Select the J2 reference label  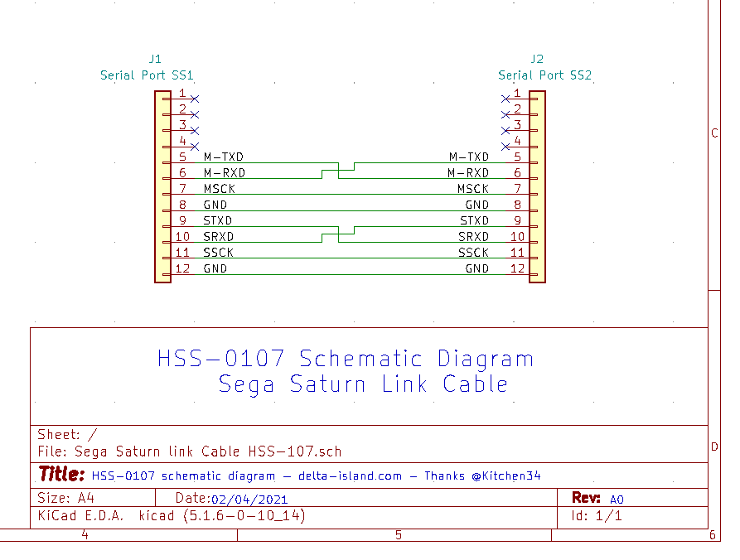click(538, 59)
